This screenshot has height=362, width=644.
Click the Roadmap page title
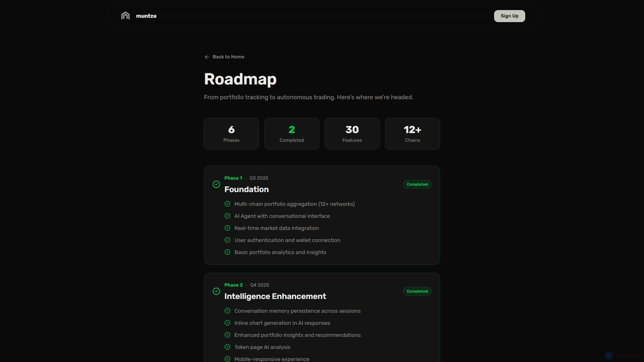click(240, 79)
